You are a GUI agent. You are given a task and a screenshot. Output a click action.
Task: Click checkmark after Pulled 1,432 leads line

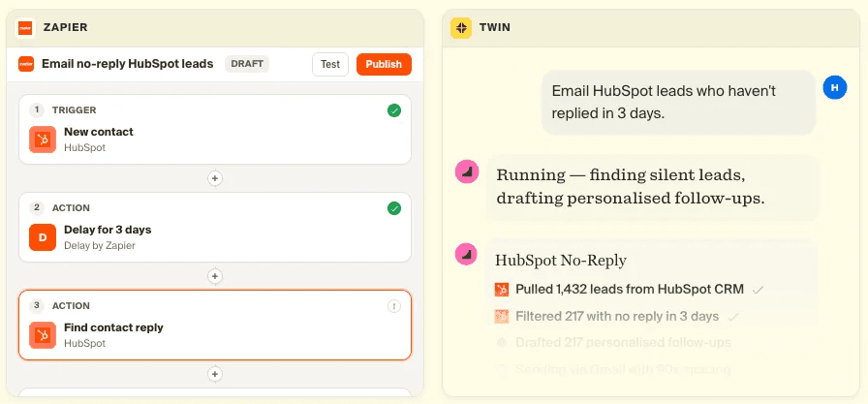click(758, 290)
